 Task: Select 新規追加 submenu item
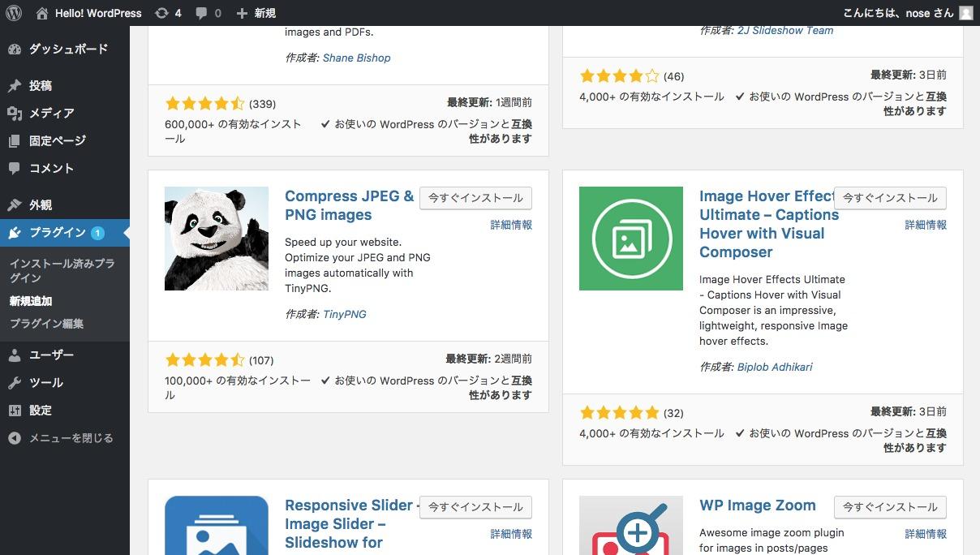tap(31, 301)
